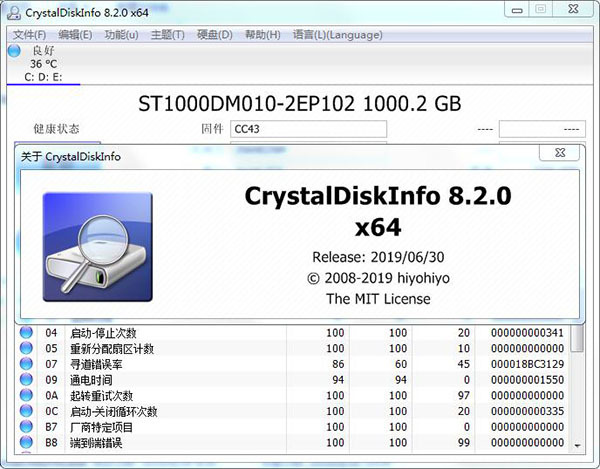600x469 pixels.
Task: Click status orb for attribute 05
Action: click(26, 348)
